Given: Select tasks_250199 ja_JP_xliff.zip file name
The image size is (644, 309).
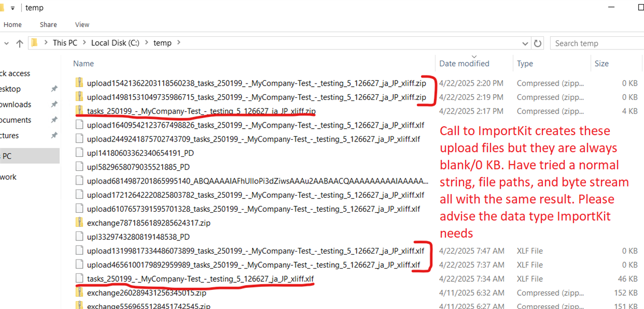Looking at the screenshot, I should (202, 111).
